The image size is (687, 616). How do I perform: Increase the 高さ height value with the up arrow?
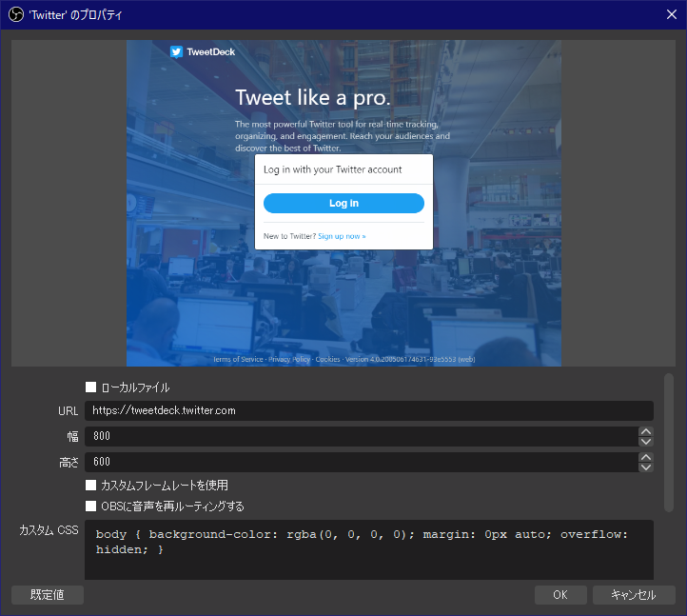tap(646, 457)
